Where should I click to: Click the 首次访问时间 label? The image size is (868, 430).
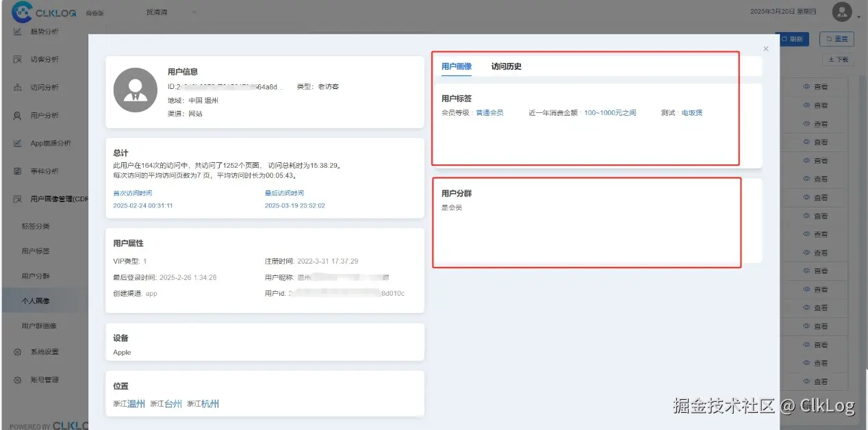point(133,193)
